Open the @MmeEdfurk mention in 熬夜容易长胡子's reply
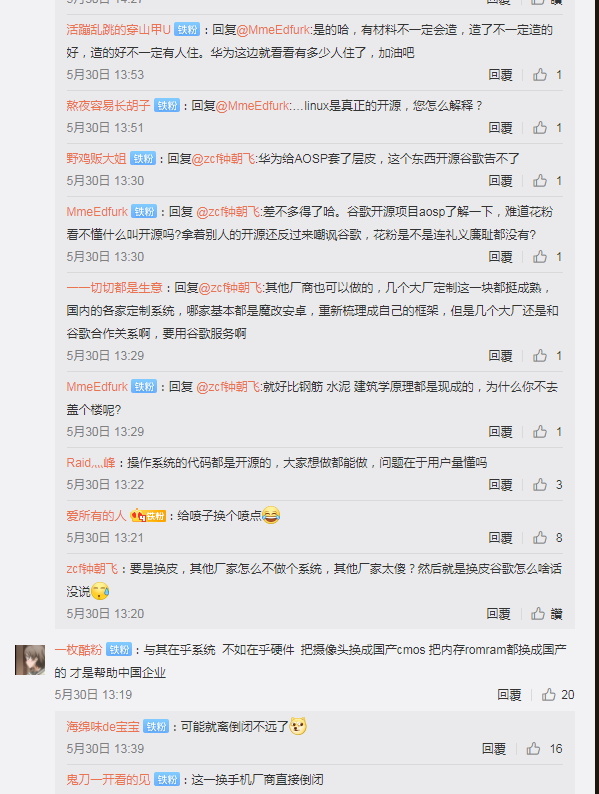Viewport: 599px width, 794px height. point(252,106)
